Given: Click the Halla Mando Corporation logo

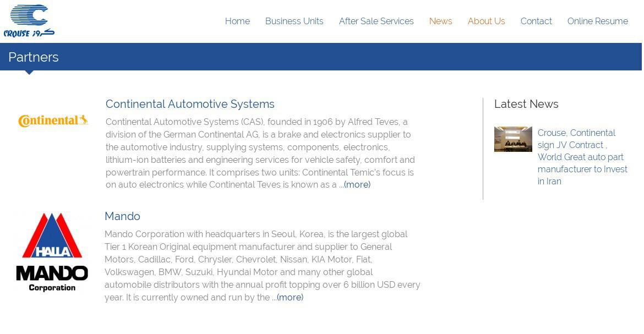Looking at the screenshot, I should point(52,253).
